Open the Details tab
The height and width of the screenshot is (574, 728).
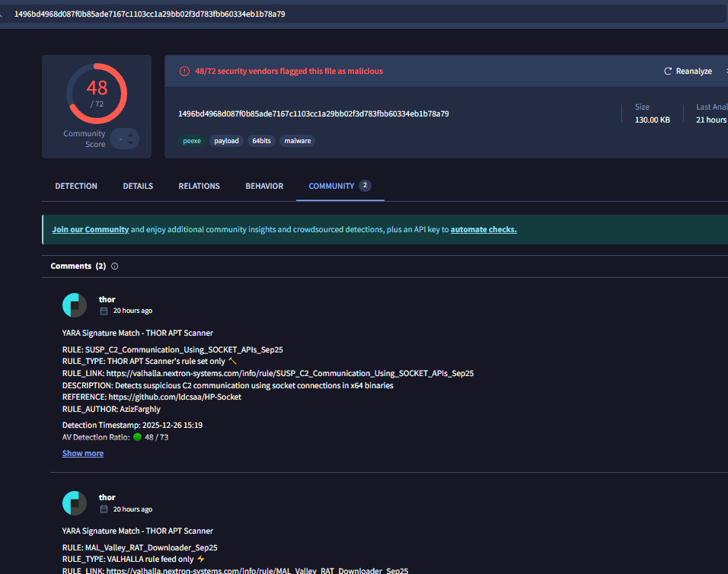pyautogui.click(x=138, y=186)
